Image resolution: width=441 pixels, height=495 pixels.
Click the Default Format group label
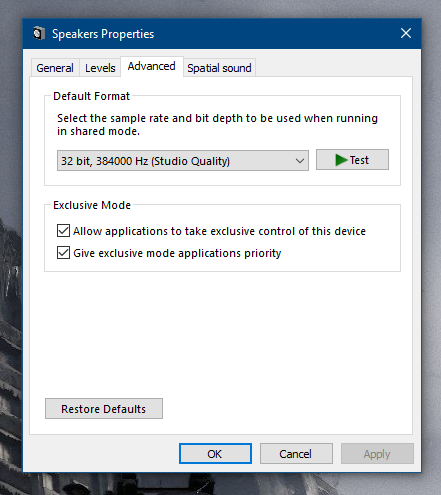(x=91, y=96)
